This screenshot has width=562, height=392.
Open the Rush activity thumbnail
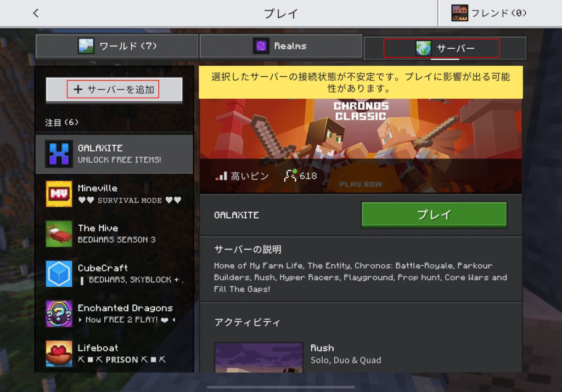click(259, 357)
